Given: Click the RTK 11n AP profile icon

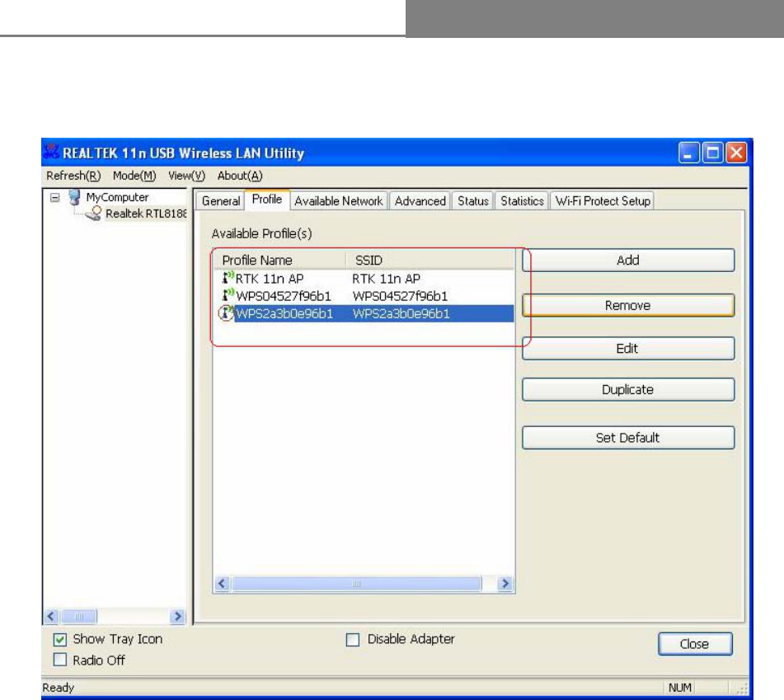Looking at the screenshot, I should coord(228,278).
